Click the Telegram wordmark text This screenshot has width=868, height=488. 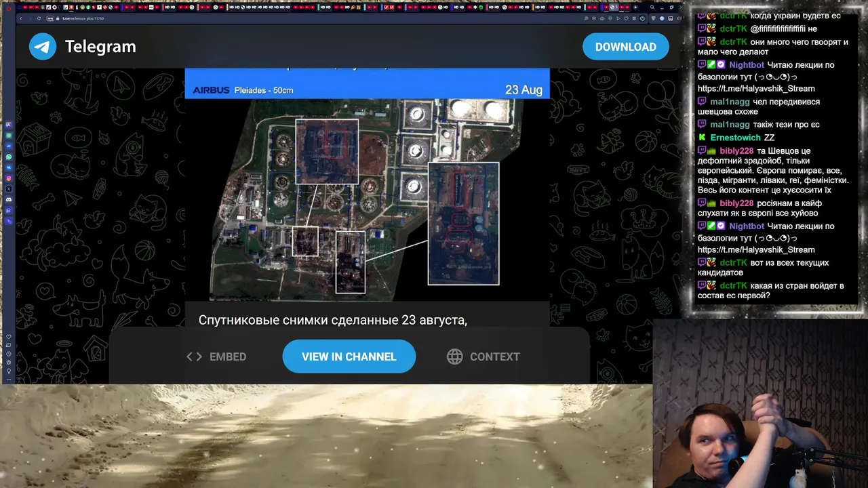[x=100, y=47]
